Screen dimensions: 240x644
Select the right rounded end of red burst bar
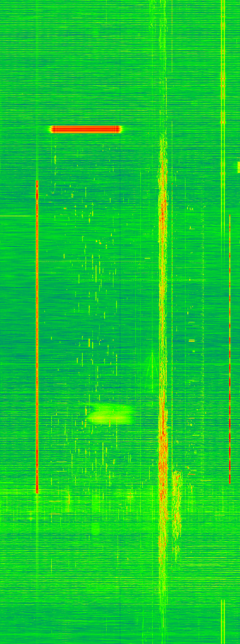(120, 129)
